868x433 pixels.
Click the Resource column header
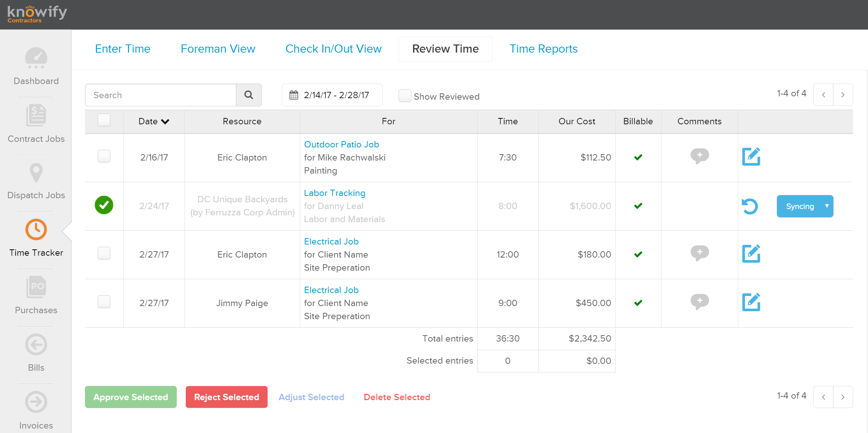(242, 121)
